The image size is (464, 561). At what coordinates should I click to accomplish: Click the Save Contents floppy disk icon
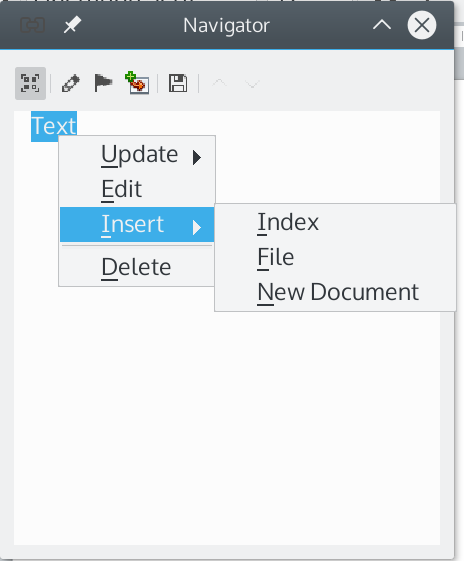tap(178, 83)
